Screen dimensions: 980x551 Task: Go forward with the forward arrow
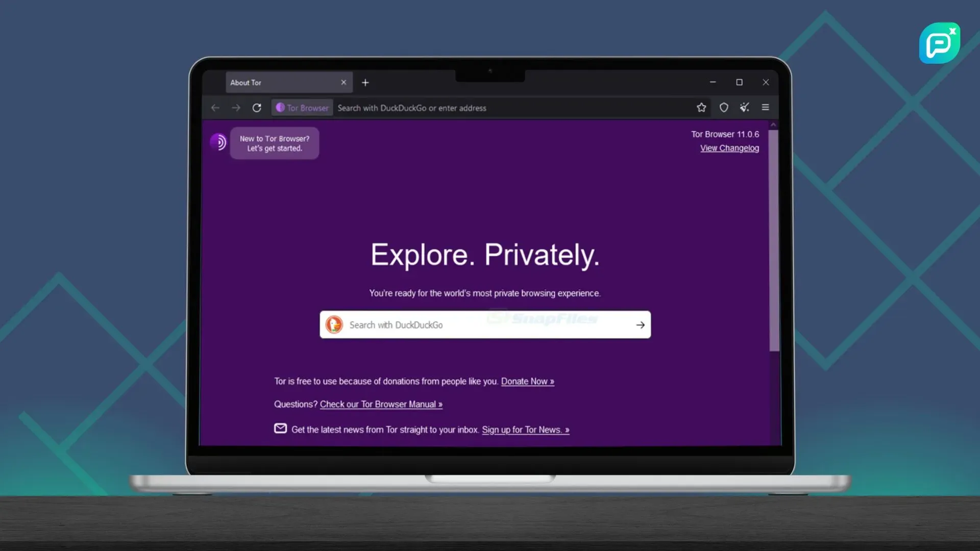pyautogui.click(x=236, y=108)
